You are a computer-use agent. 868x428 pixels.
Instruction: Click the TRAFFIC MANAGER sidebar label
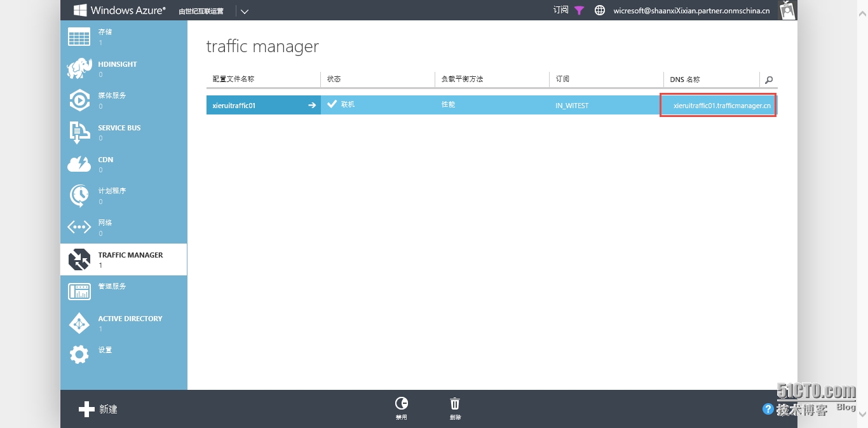click(130, 255)
